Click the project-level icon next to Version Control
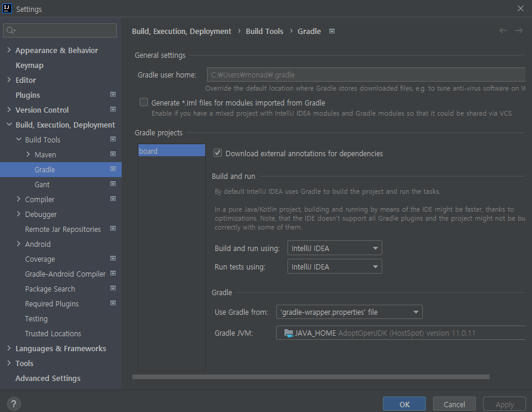 point(113,109)
